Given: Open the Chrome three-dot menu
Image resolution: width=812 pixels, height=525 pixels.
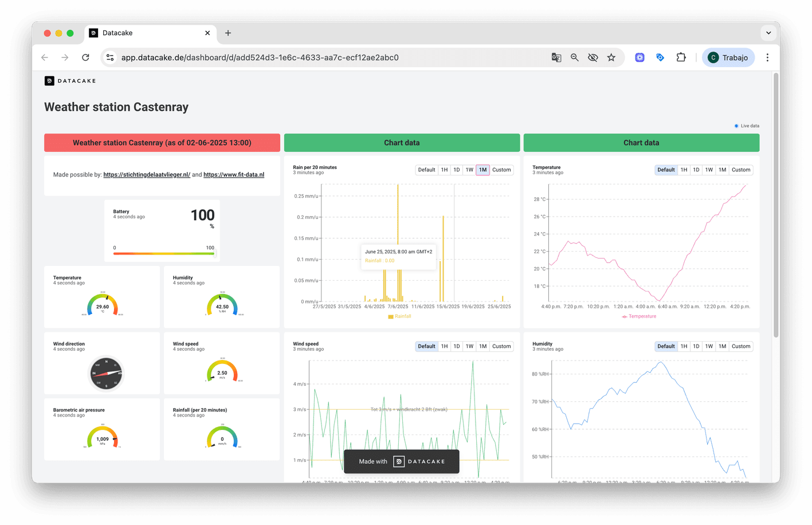Looking at the screenshot, I should click(x=767, y=57).
